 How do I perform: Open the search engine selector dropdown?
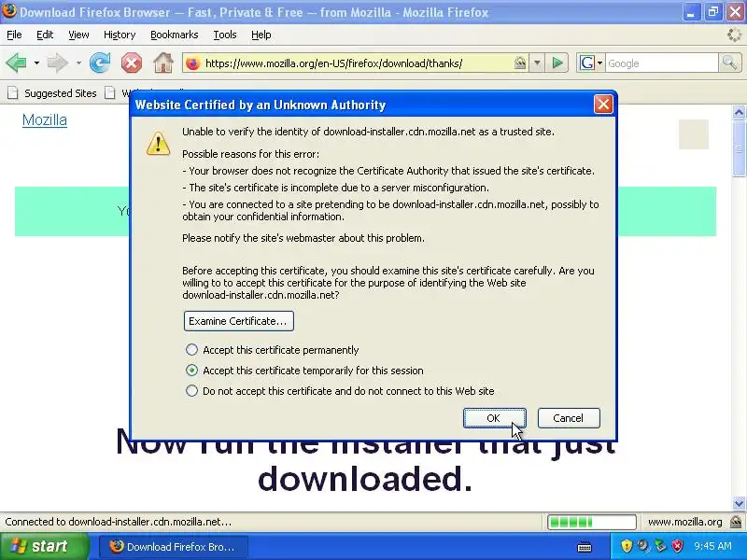(599, 63)
